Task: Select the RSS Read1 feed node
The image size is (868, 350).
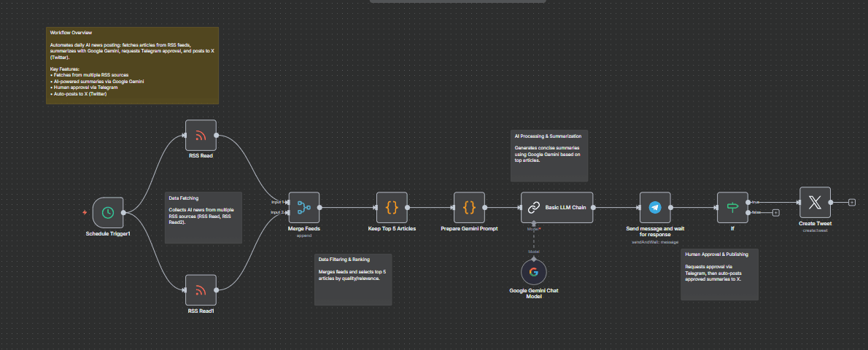Action: tap(201, 290)
